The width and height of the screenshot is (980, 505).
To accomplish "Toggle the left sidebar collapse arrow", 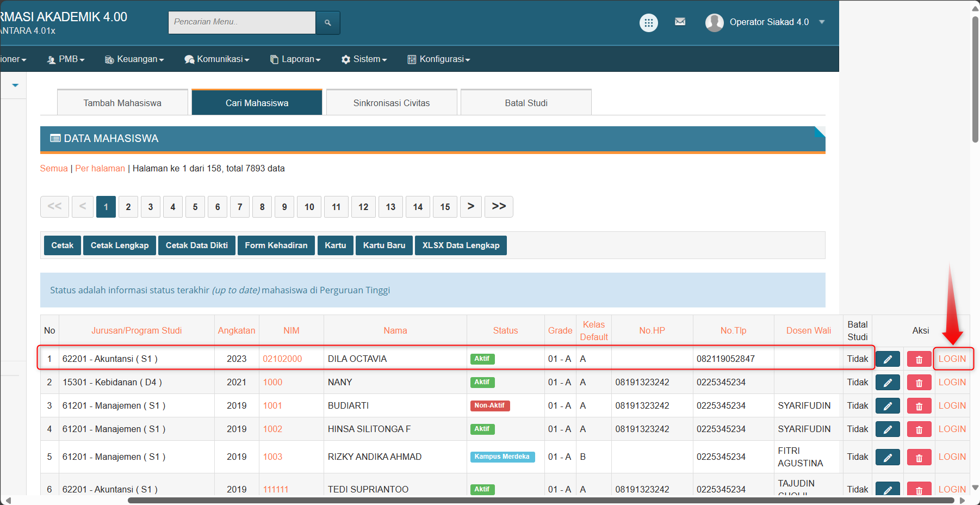I will (x=15, y=85).
